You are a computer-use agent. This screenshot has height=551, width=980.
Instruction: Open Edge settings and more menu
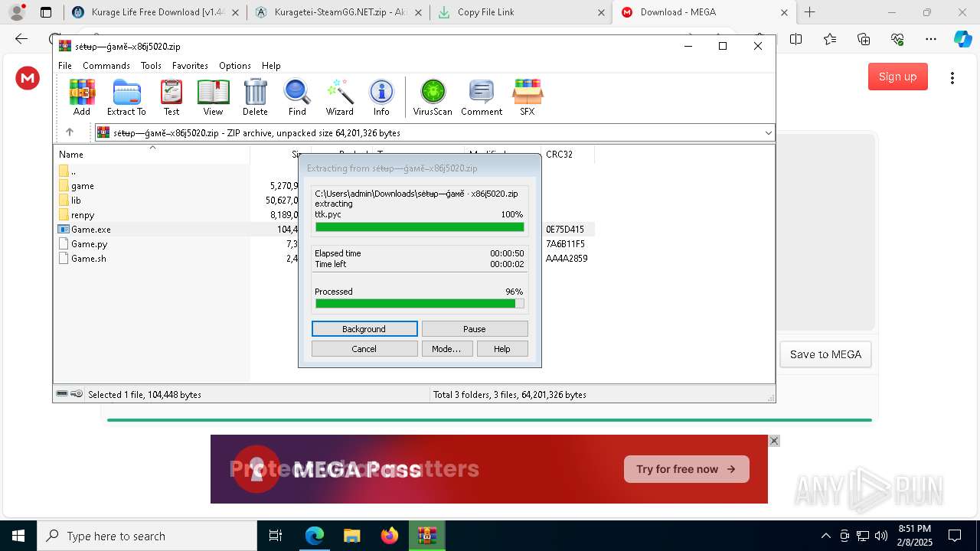(931, 39)
